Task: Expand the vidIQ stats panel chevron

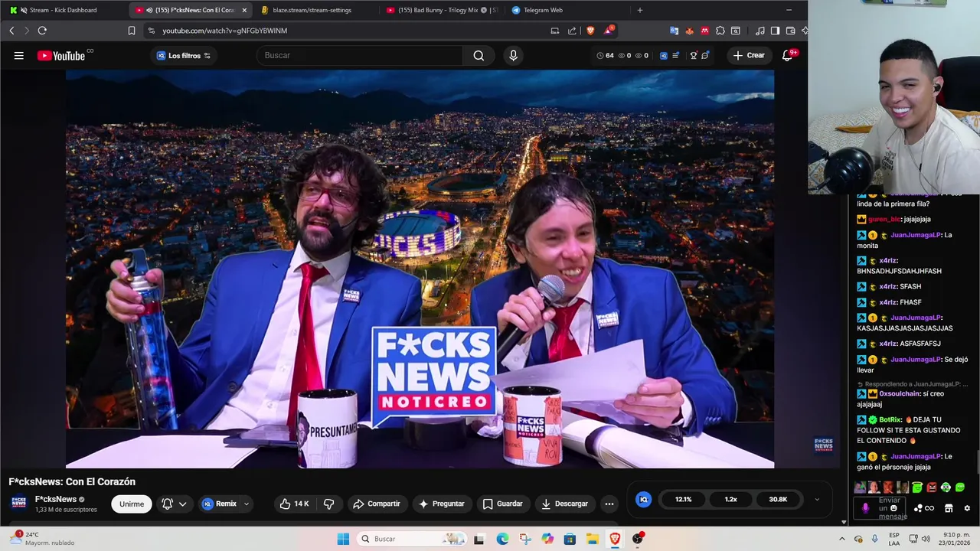Action: pos(816,499)
